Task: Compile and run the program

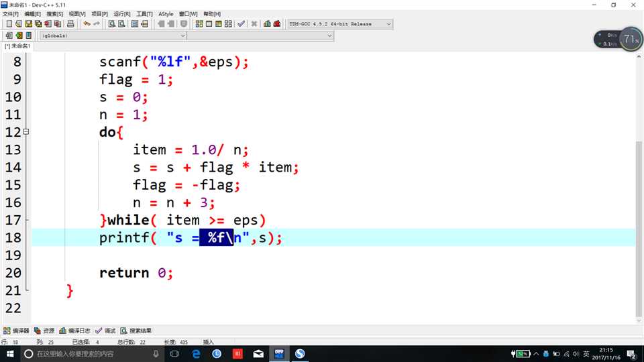Action: [x=219, y=24]
